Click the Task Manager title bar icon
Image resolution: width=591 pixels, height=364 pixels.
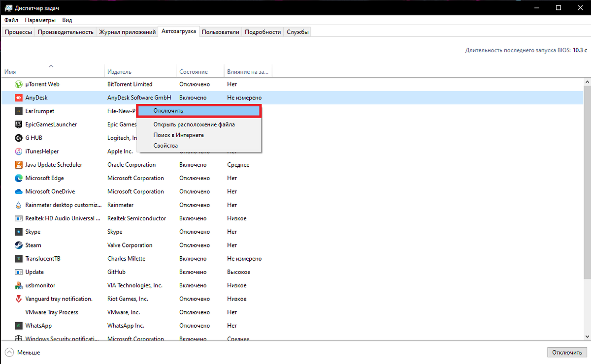click(8, 8)
